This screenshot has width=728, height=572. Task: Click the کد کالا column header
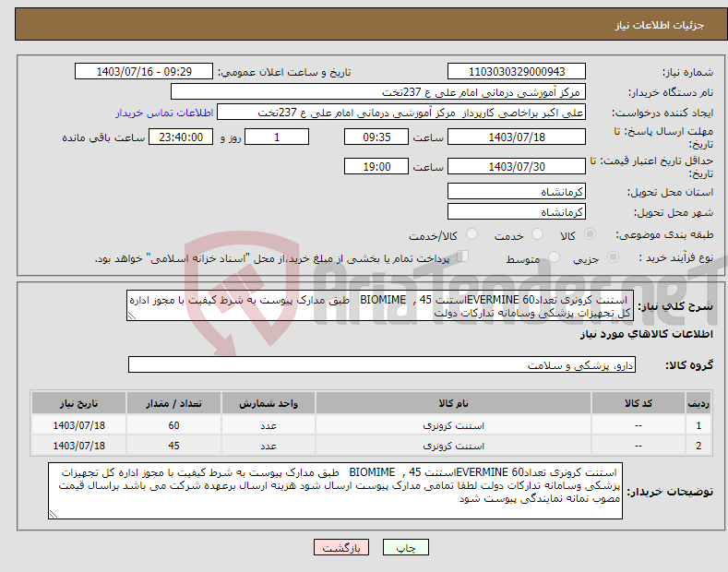click(638, 403)
